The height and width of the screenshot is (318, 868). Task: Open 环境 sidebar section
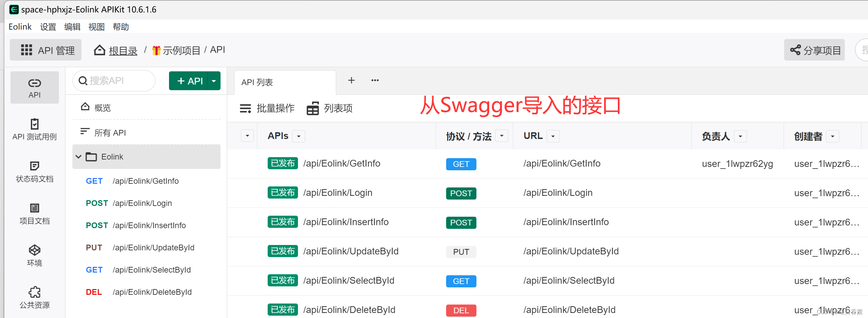point(34,256)
